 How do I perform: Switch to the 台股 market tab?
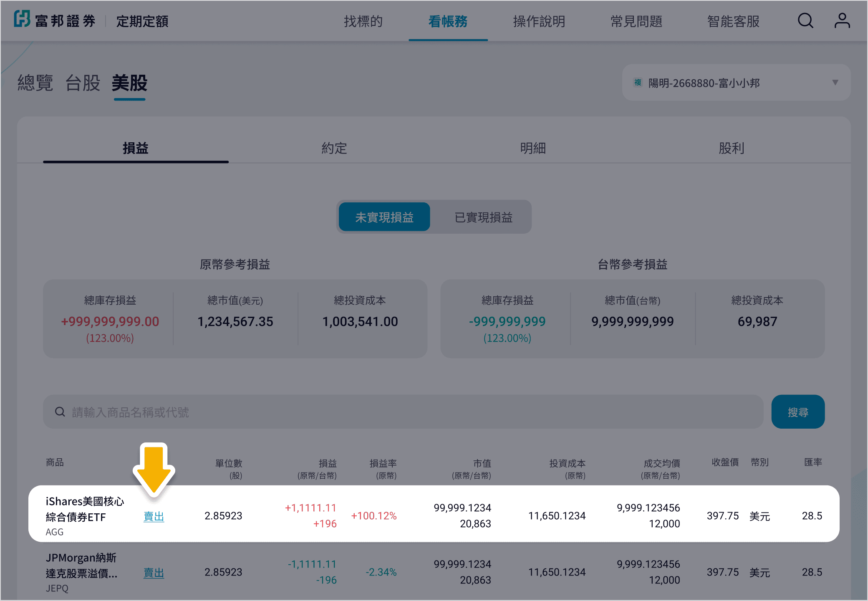[83, 83]
